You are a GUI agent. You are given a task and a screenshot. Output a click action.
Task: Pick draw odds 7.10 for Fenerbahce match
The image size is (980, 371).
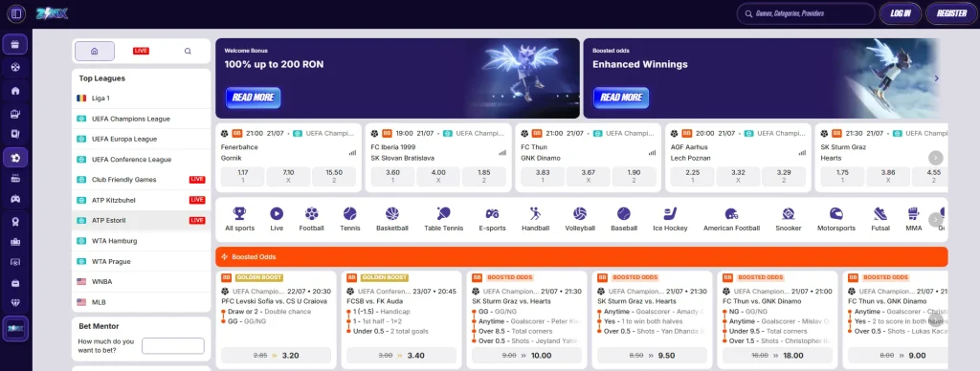pos(288,176)
